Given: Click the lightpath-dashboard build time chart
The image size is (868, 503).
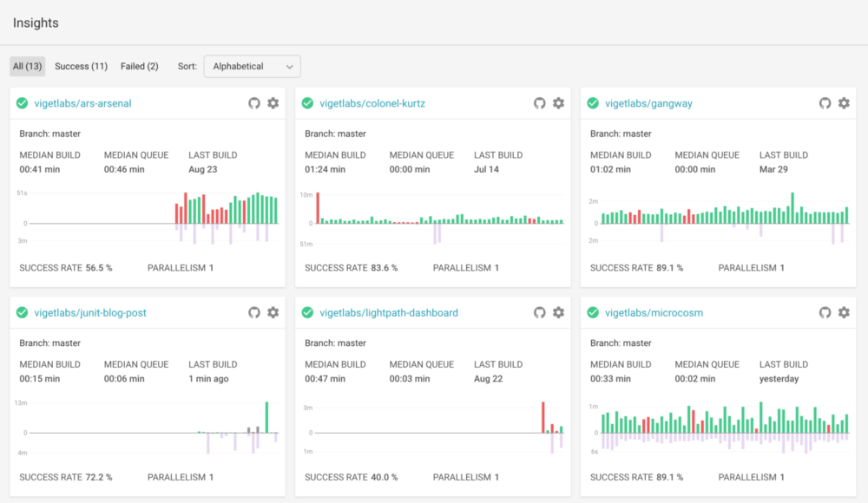Looking at the screenshot, I should coord(433,428).
